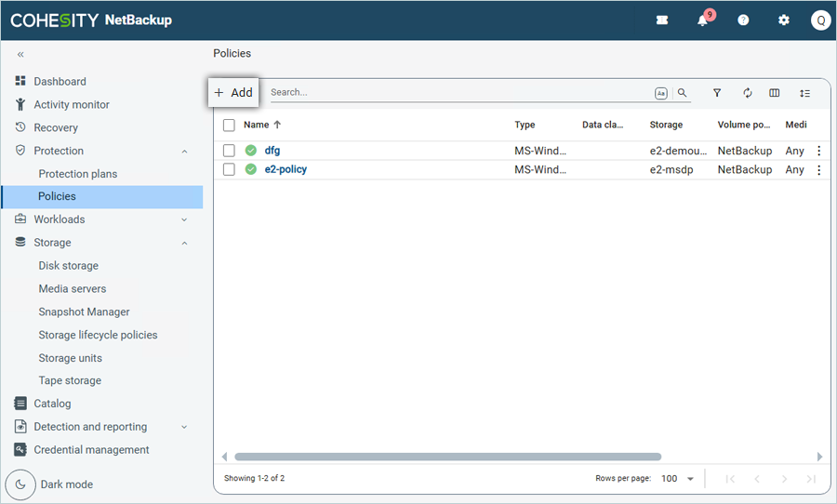The height and width of the screenshot is (504, 837).
Task: Open the show/hide columns icon
Action: pyautogui.click(x=774, y=93)
